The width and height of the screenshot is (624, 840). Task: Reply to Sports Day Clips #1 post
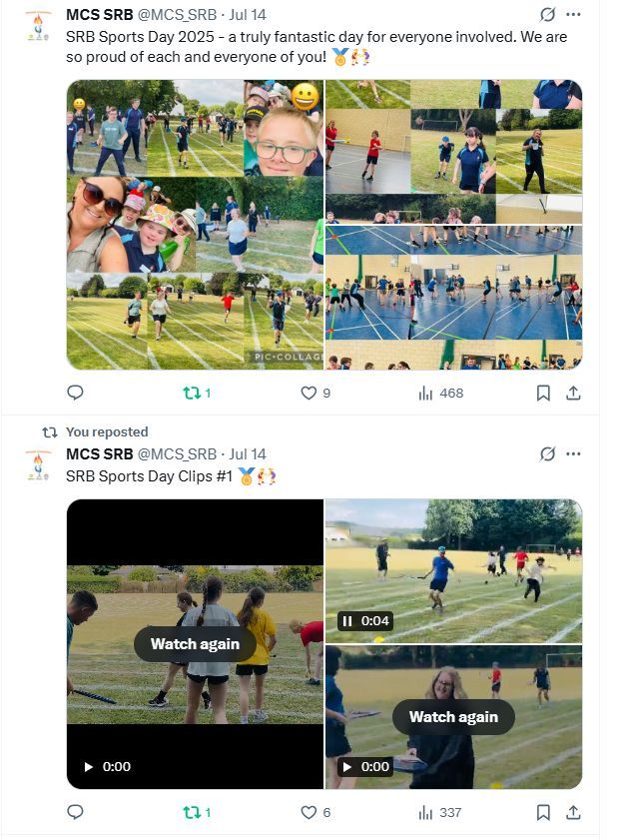75,812
